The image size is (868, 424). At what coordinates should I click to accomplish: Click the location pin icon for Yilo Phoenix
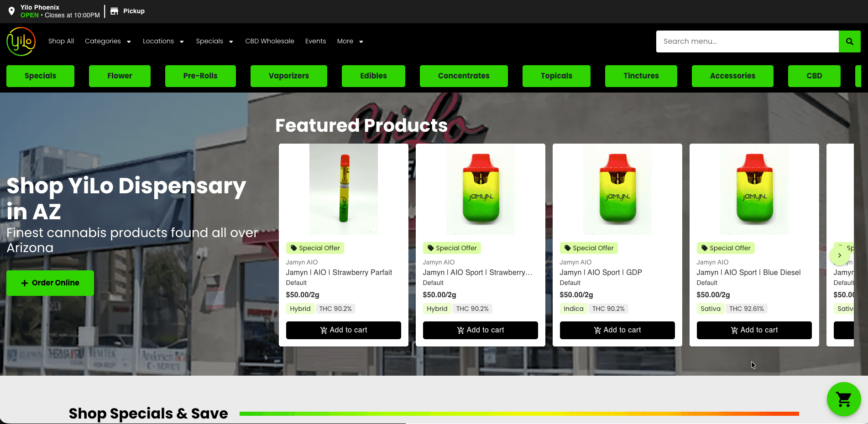11,11
